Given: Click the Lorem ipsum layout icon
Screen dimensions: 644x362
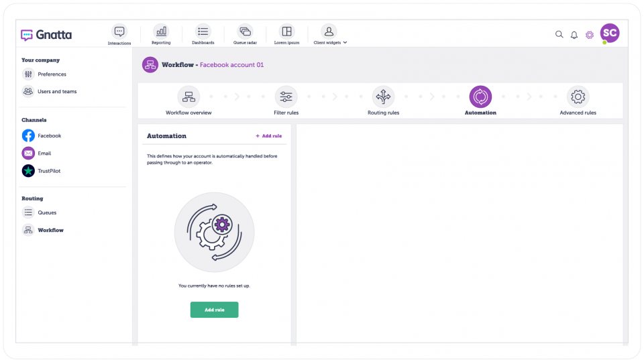Looking at the screenshot, I should tap(286, 32).
